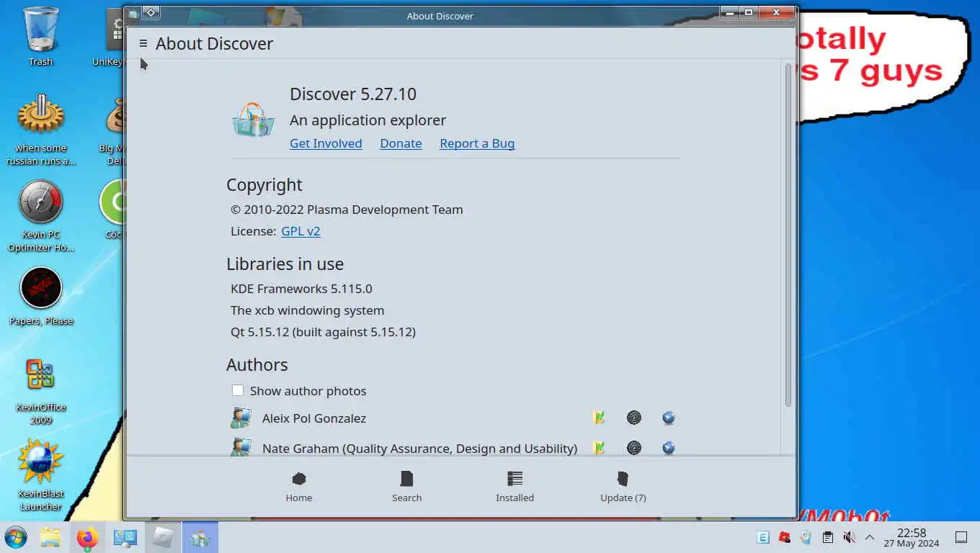Open the clipboard tray icon
This screenshot has height=553, width=980.
click(828, 537)
